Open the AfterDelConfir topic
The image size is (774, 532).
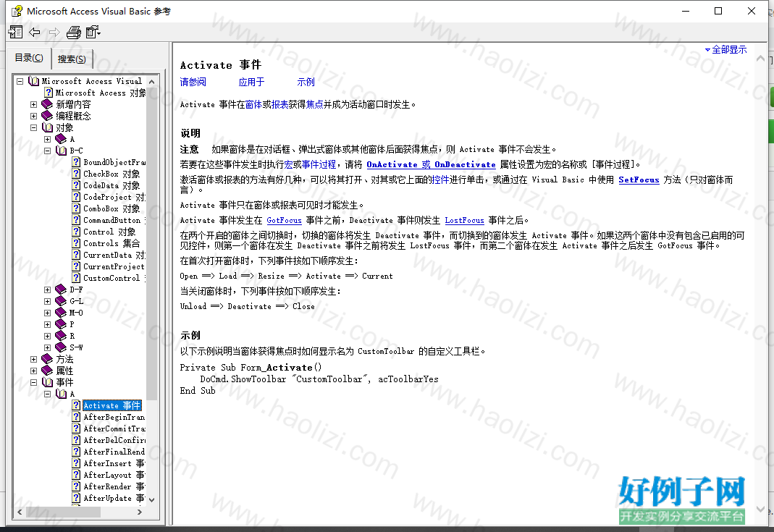114,440
